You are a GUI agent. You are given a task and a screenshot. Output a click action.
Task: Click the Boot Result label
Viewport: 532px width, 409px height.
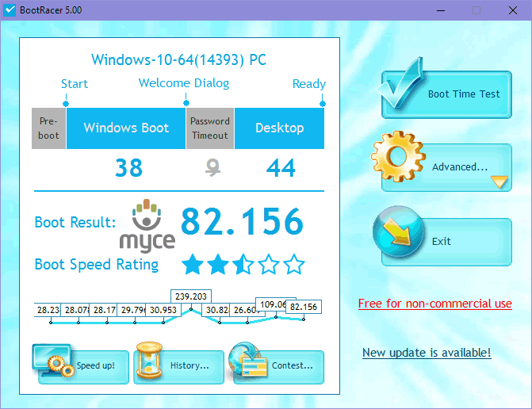point(75,223)
